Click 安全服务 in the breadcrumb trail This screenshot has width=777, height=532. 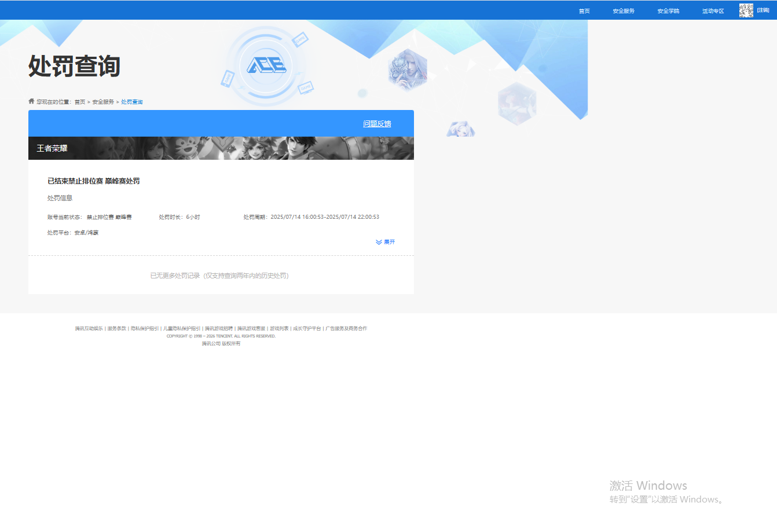pyautogui.click(x=103, y=102)
